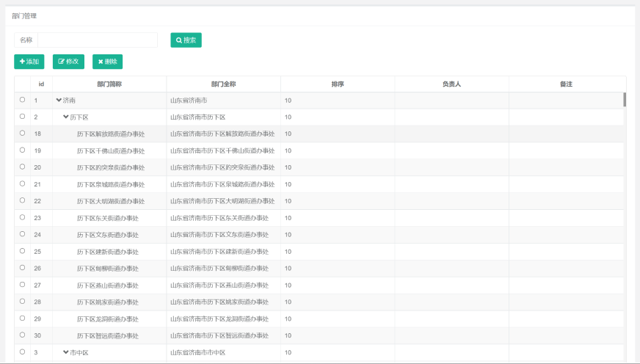This screenshot has height=364, width=640.
Task: Select radio button for row id 25
Action: click(x=22, y=251)
